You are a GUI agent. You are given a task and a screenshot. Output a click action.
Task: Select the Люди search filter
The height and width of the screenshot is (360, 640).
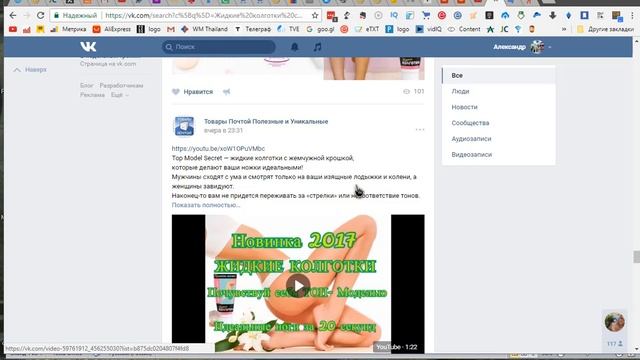(499, 91)
